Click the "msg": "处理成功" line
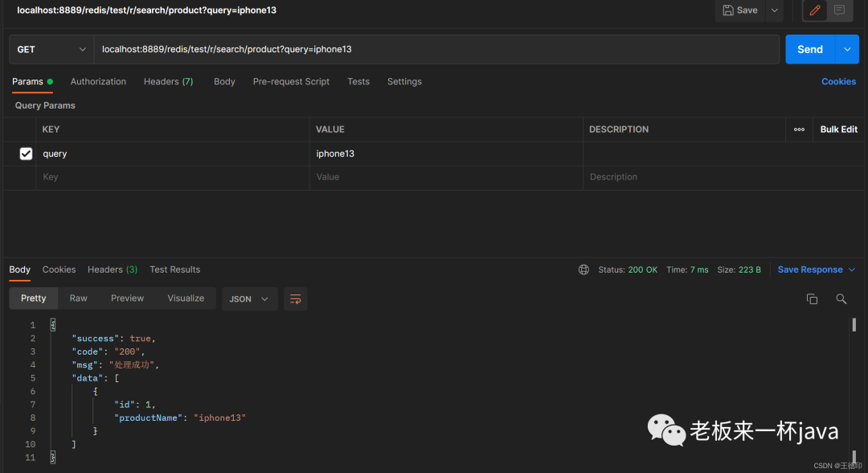868x473 pixels. tap(115, 365)
